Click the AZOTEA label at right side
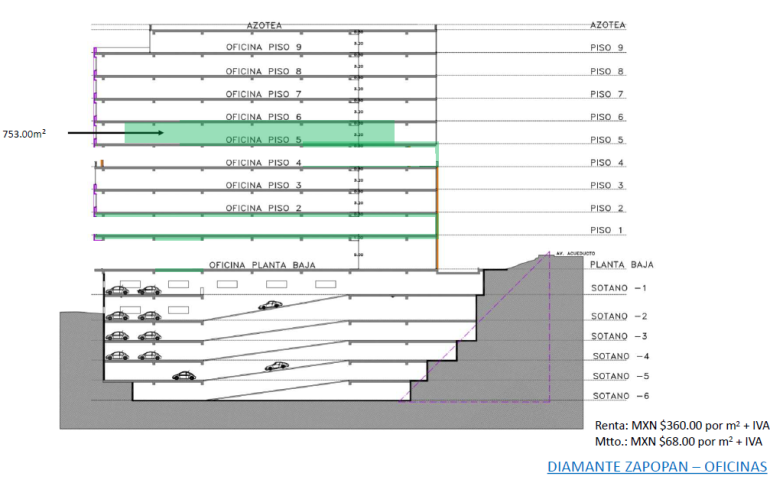This screenshot has width=770, height=483. 607,25
